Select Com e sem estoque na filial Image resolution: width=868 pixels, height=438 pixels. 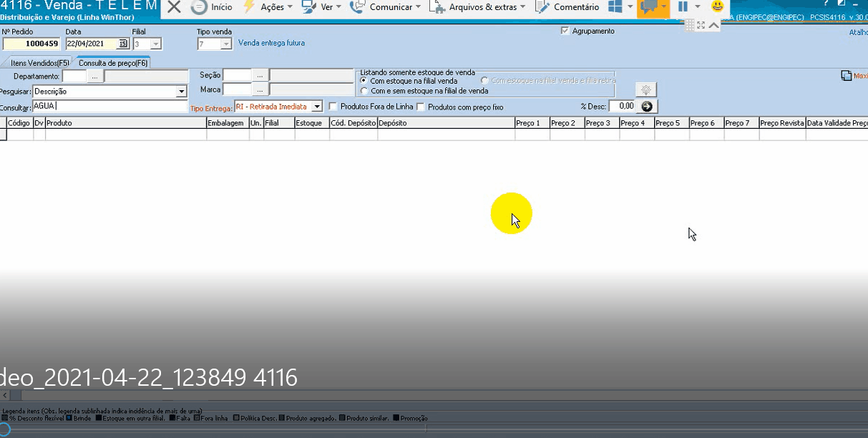[x=364, y=91]
